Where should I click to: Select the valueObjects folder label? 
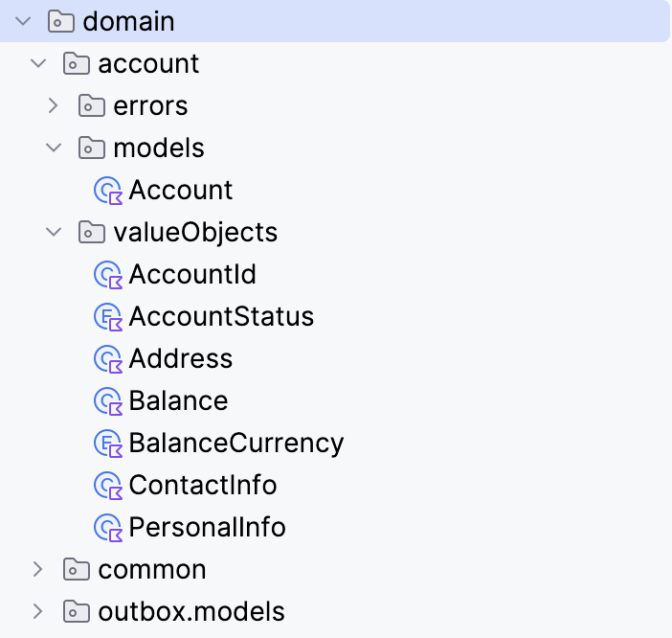pyautogui.click(x=195, y=232)
